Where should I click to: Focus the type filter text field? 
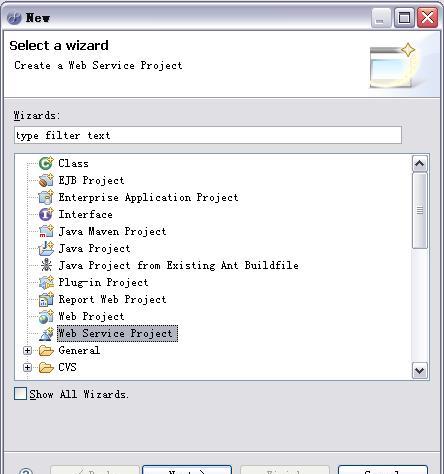click(208, 135)
